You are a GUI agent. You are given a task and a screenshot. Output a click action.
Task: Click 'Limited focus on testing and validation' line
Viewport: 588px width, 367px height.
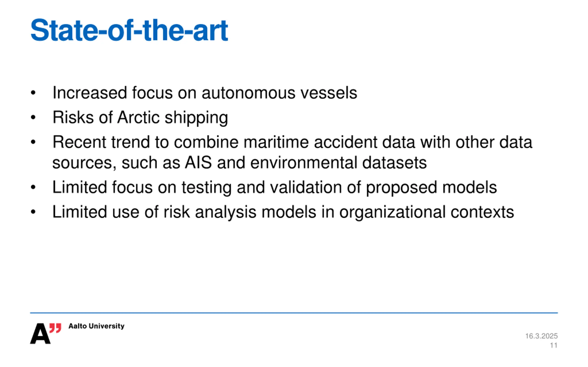tap(274, 187)
